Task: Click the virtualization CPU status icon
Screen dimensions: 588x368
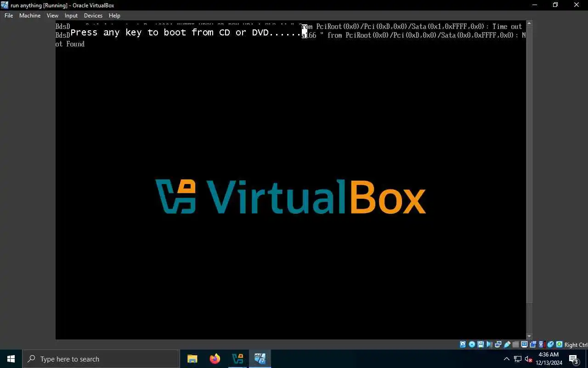Action: click(x=542, y=345)
